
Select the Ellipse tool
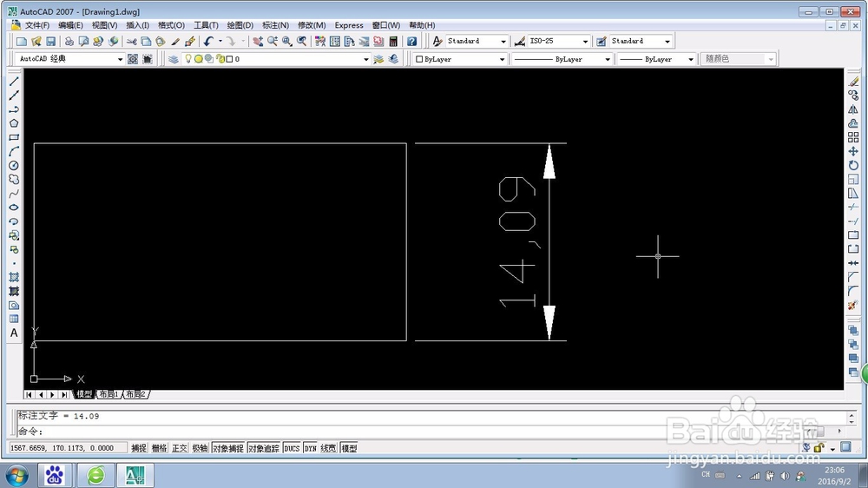tap(14, 208)
